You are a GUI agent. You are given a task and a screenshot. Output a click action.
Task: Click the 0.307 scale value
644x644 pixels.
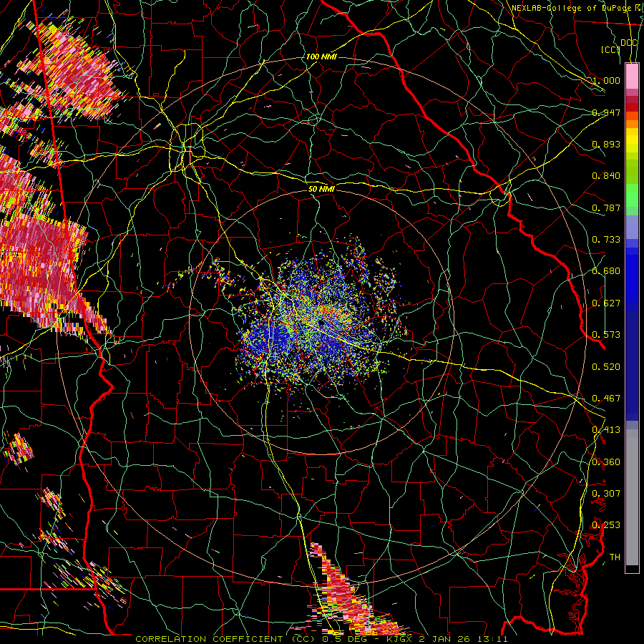[x=606, y=493]
